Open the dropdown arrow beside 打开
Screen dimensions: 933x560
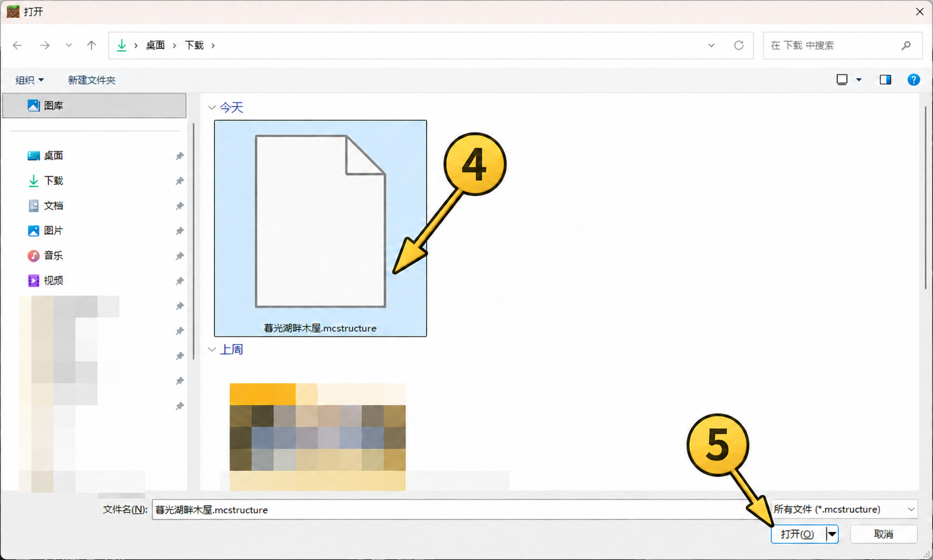coord(832,534)
